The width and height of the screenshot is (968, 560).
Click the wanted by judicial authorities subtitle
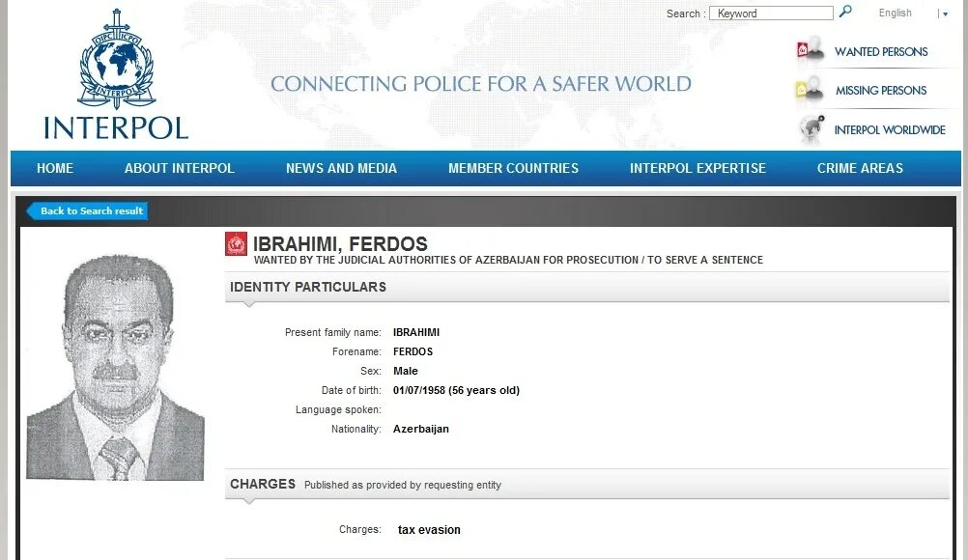509,261
